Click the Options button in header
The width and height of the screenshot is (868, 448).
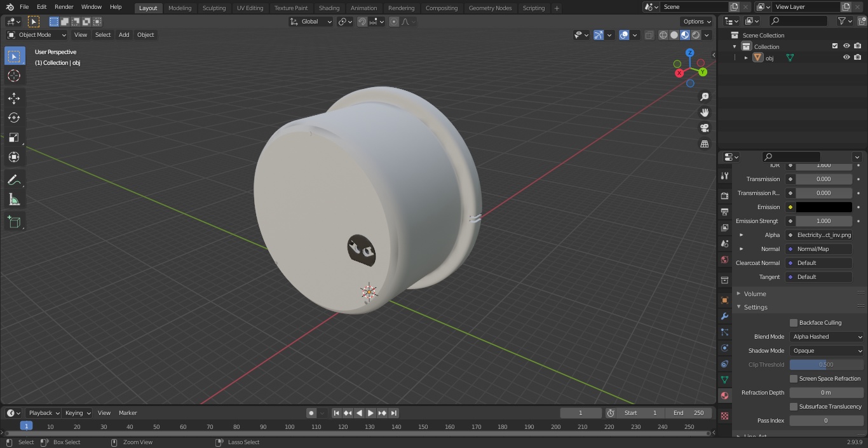[697, 22]
